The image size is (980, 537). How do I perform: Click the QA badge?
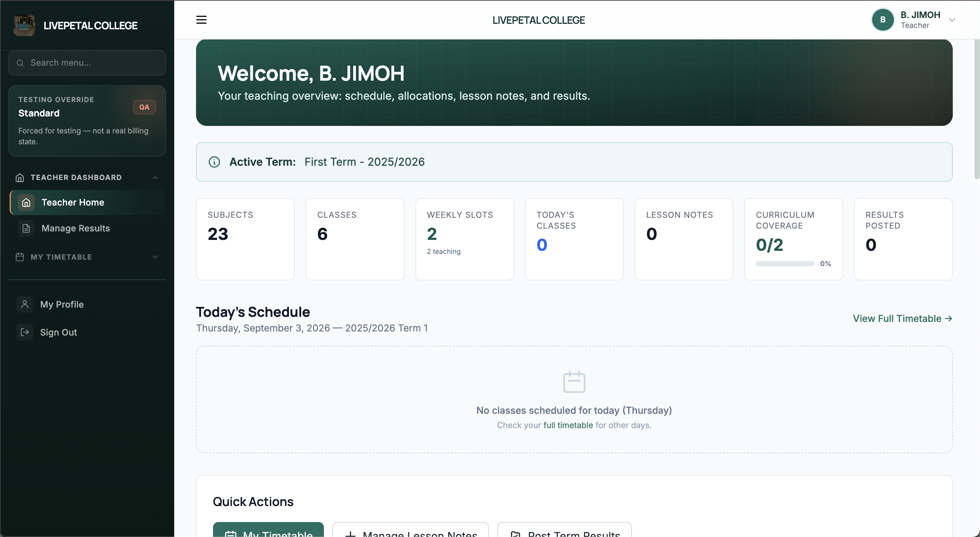click(144, 107)
